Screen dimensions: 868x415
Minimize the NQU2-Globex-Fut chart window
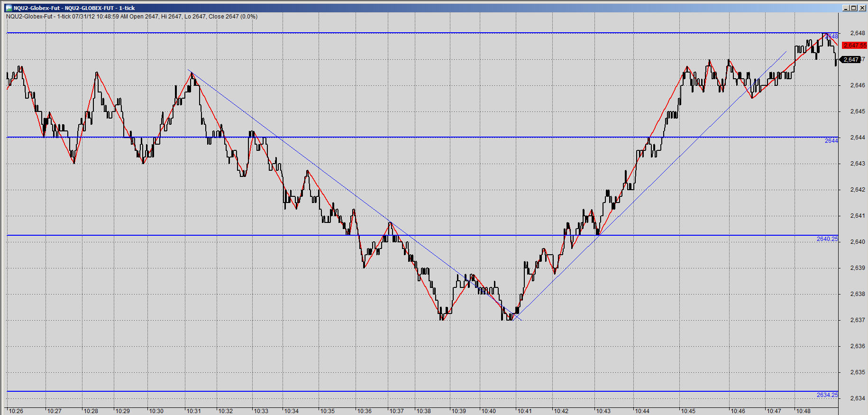click(x=846, y=8)
